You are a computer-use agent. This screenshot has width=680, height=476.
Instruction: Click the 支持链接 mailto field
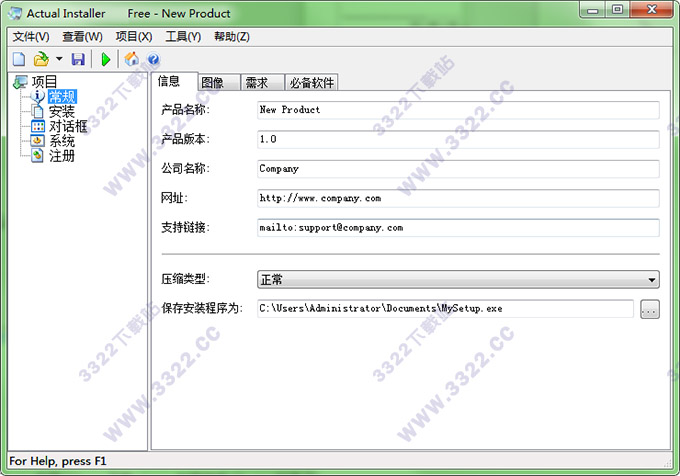click(x=458, y=228)
